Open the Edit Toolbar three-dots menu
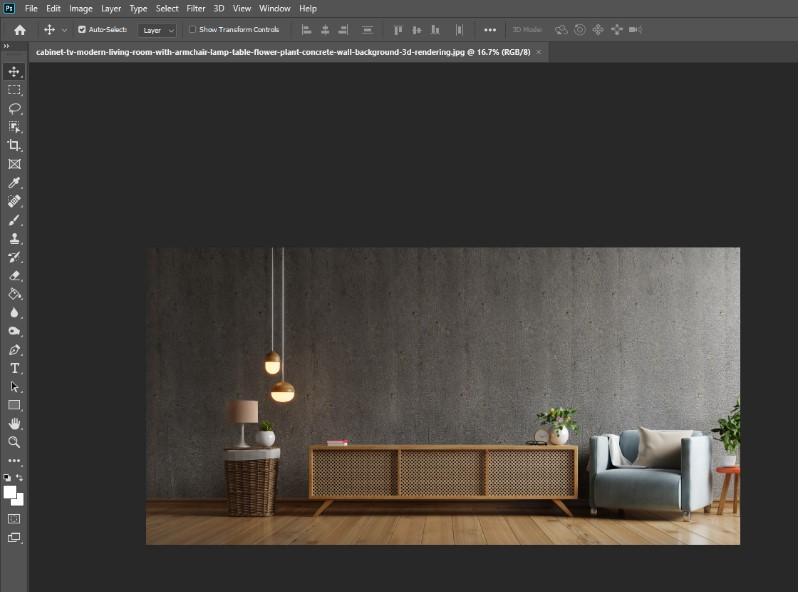Screen dimensions: 799x592 click(x=14, y=461)
